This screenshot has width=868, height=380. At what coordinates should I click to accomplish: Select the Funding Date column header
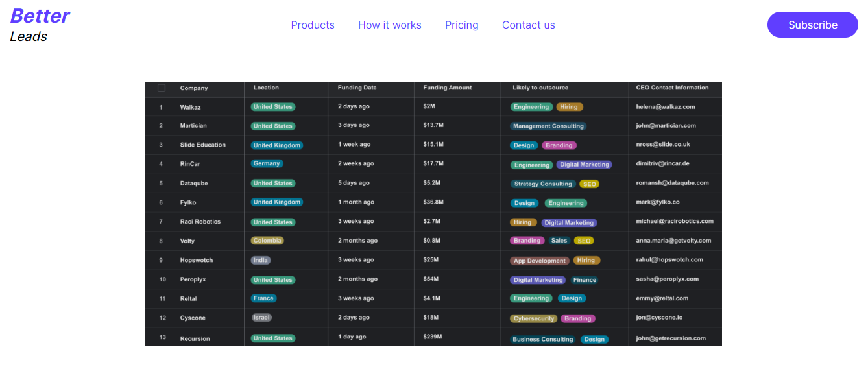357,88
